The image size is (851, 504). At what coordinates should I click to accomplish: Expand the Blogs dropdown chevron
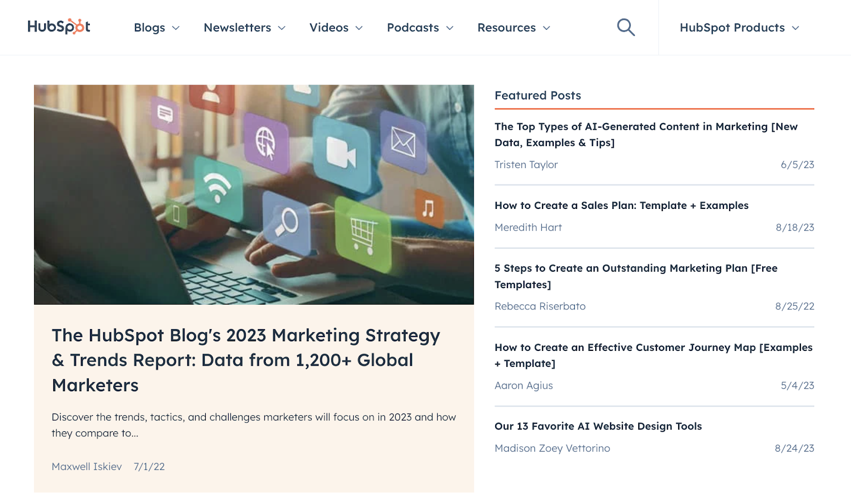(x=176, y=28)
